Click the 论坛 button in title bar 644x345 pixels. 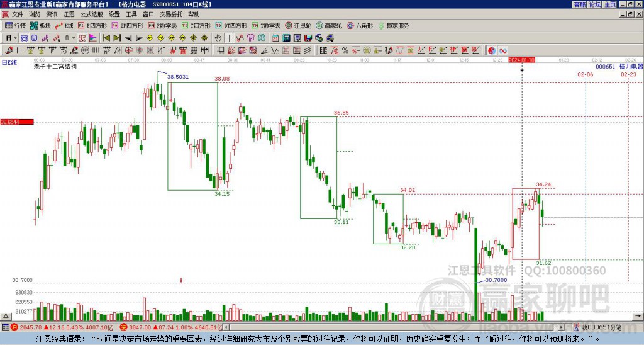(594, 4)
